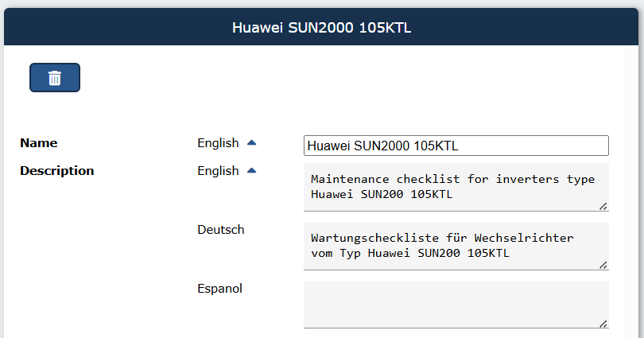Click the 105KTL text inside Name field
Image resolution: width=644 pixels, height=338 pixels.
tap(436, 146)
